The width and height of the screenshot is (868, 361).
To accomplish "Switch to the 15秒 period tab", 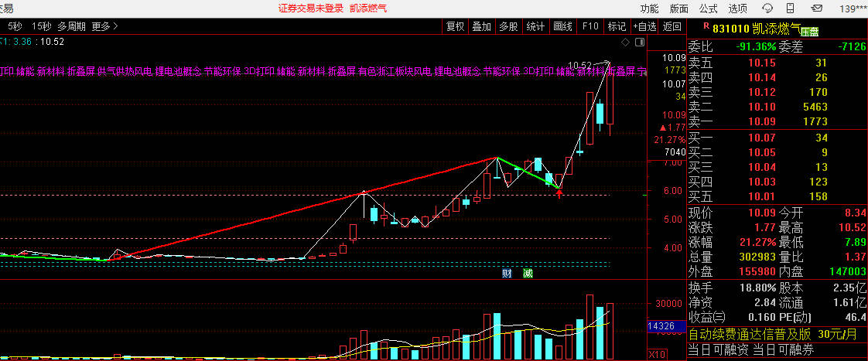I will (x=41, y=26).
